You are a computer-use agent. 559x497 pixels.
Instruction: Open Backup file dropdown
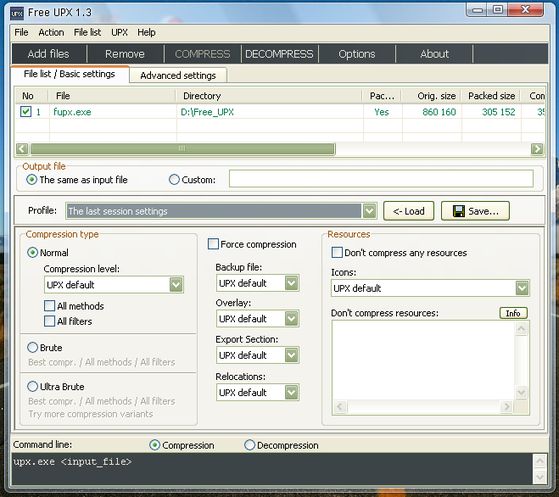click(292, 283)
